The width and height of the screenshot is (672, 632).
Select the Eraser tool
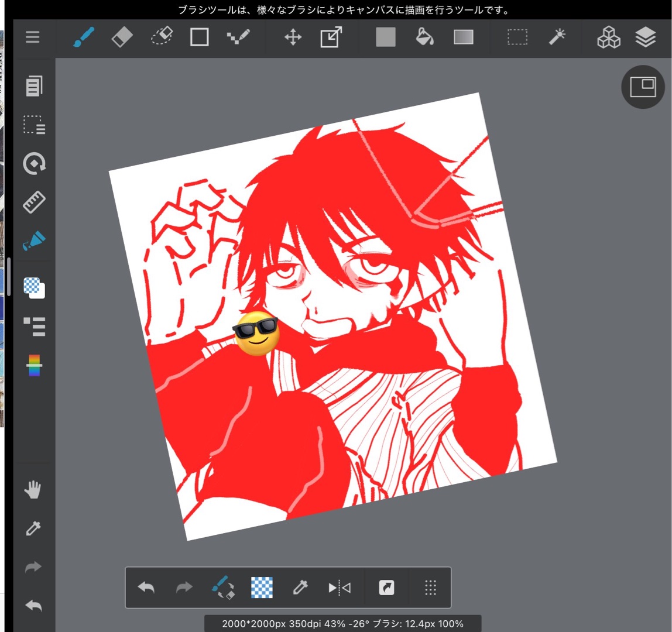[x=122, y=37]
